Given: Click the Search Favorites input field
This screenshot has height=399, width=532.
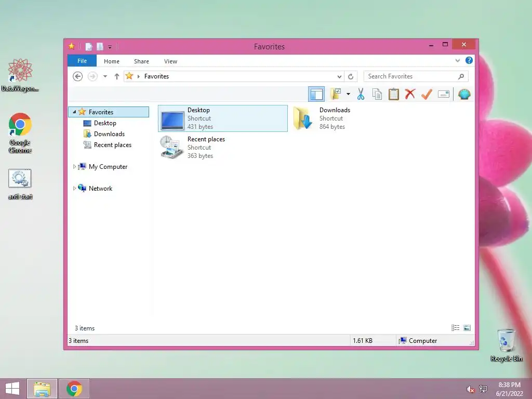Looking at the screenshot, I should tap(416, 76).
